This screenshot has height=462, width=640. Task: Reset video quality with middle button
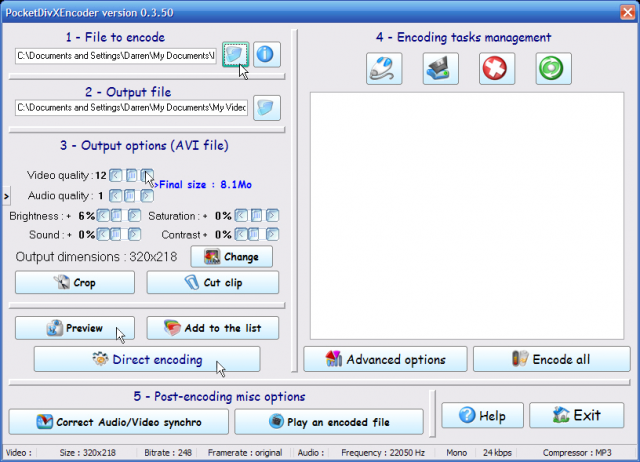[x=131, y=175]
